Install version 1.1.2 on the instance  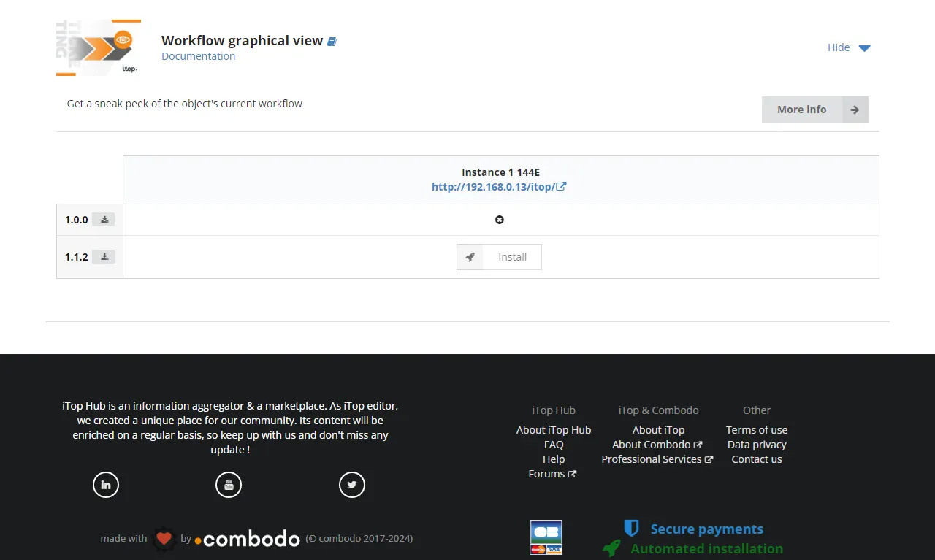tap(499, 257)
